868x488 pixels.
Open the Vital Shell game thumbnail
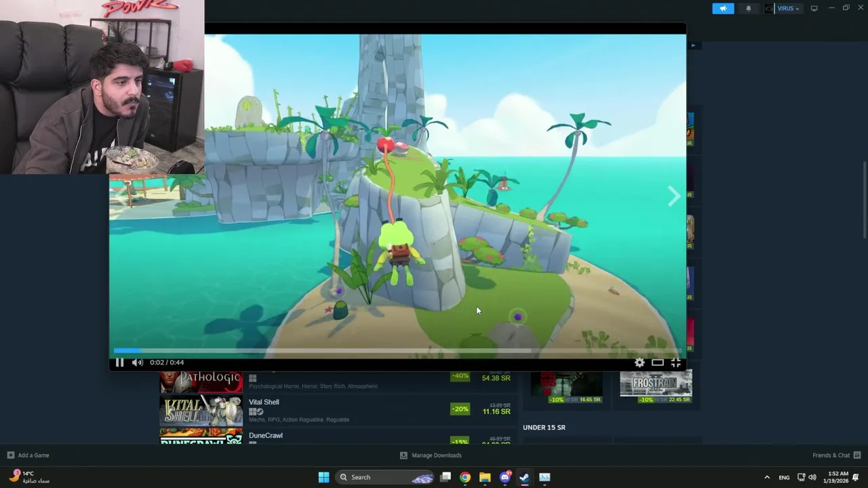[x=201, y=411]
